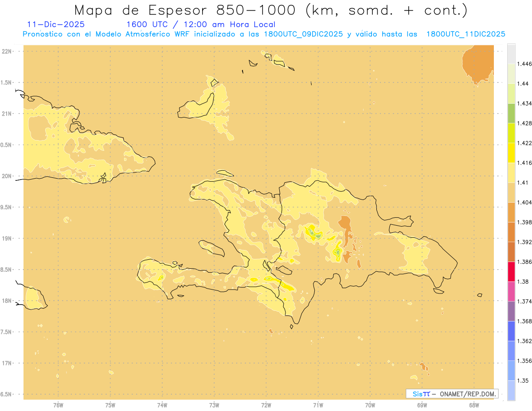Select the bright yellow swatch between 1.422 and 1.416
The image size is (532, 411).
click(x=511, y=153)
